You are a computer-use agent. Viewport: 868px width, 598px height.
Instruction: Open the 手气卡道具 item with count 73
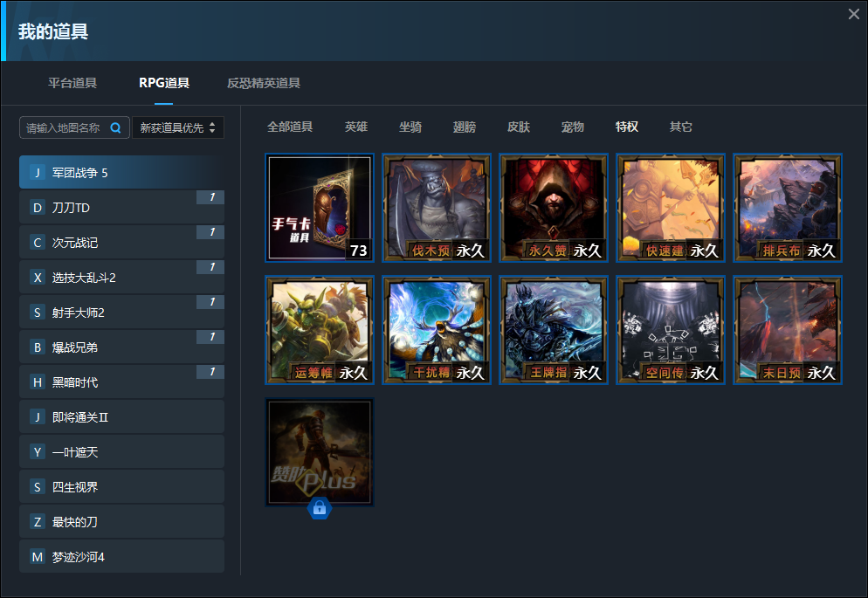(x=320, y=208)
